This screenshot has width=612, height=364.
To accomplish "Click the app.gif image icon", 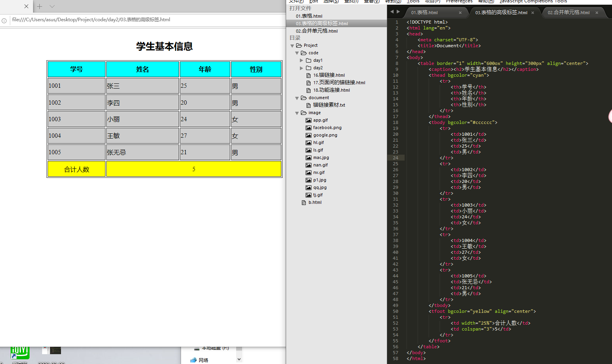I will (x=309, y=120).
